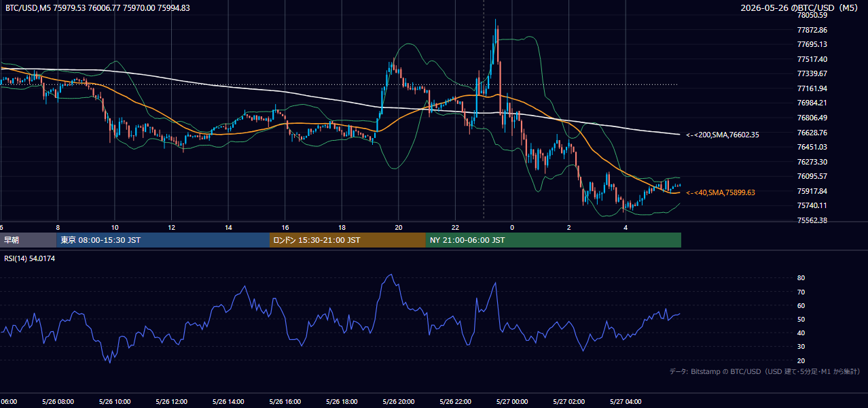Click the 5/26 14:00 time label
The width and height of the screenshot is (868, 408).
228,402
